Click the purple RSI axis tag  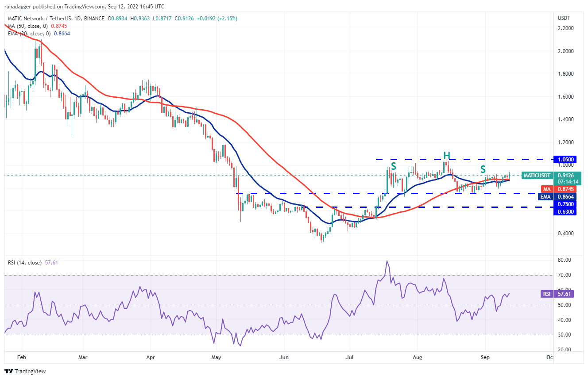545,294
